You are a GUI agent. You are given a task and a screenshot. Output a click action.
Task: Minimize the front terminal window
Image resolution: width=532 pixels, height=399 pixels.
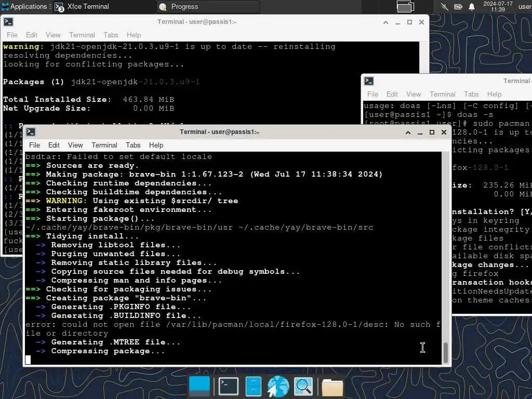[x=420, y=132]
